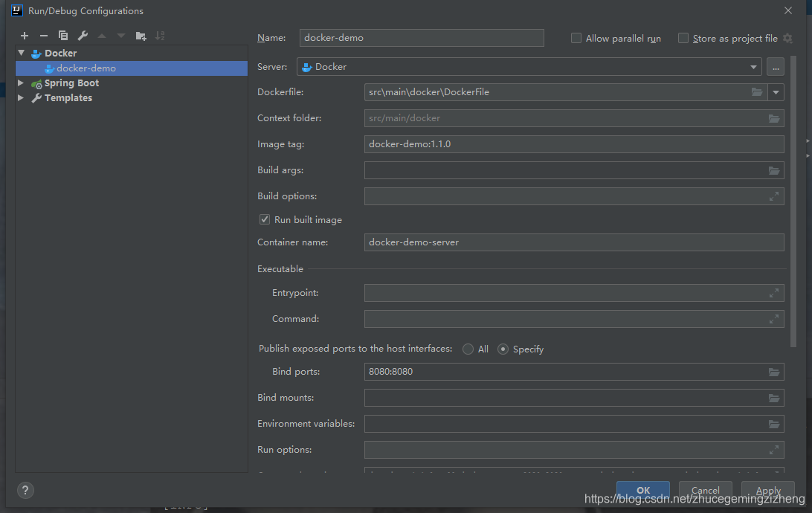Expand Command field icon
Screen dimensions: 812x513
click(x=773, y=319)
